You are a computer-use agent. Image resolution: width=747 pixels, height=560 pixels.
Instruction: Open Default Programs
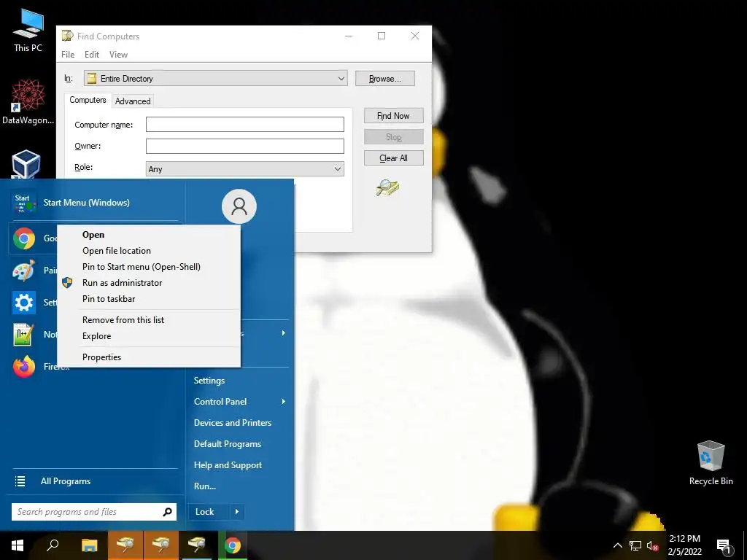click(x=228, y=444)
